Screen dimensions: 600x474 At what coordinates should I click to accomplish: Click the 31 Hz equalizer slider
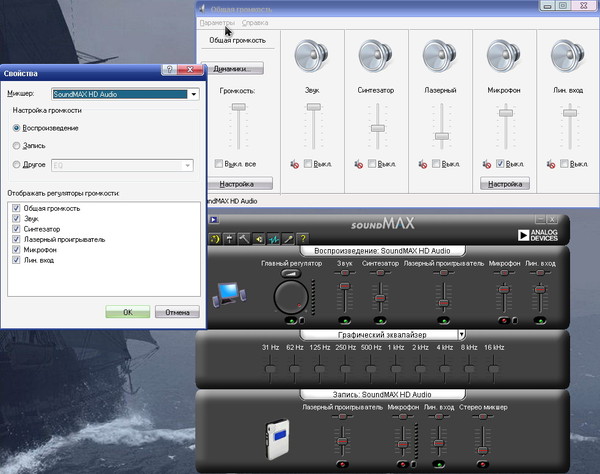(x=270, y=369)
